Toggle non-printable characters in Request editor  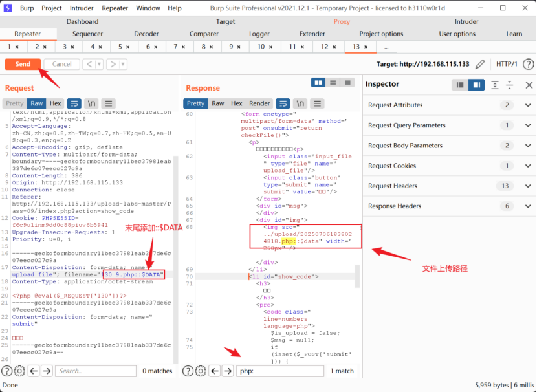coord(91,103)
